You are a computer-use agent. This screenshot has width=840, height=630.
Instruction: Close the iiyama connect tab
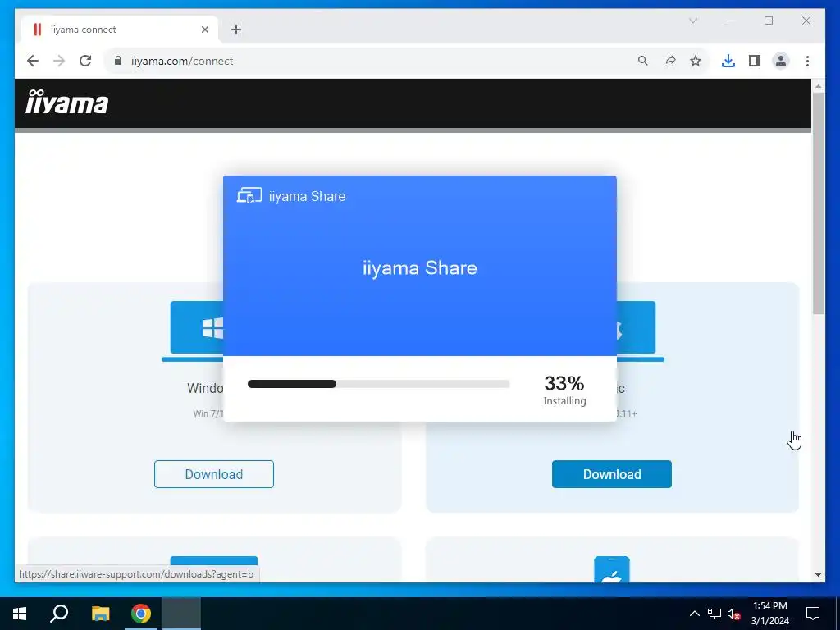pyautogui.click(x=204, y=30)
